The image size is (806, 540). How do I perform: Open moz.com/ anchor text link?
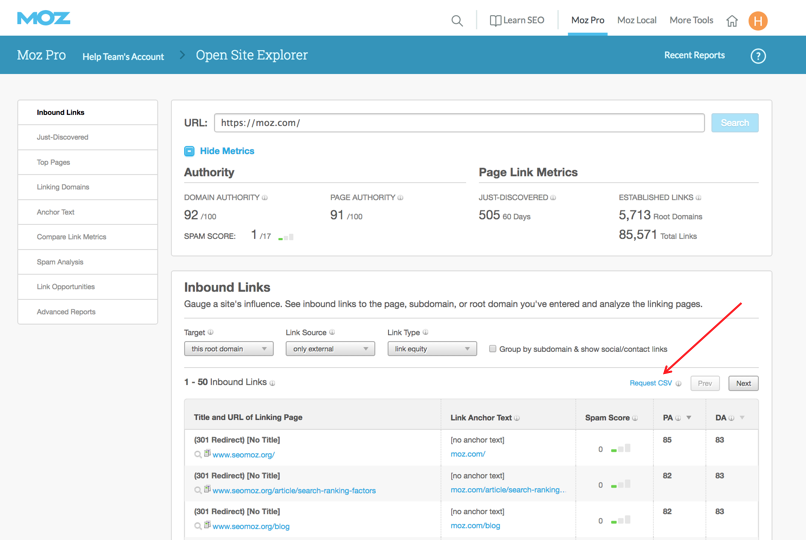click(x=468, y=454)
